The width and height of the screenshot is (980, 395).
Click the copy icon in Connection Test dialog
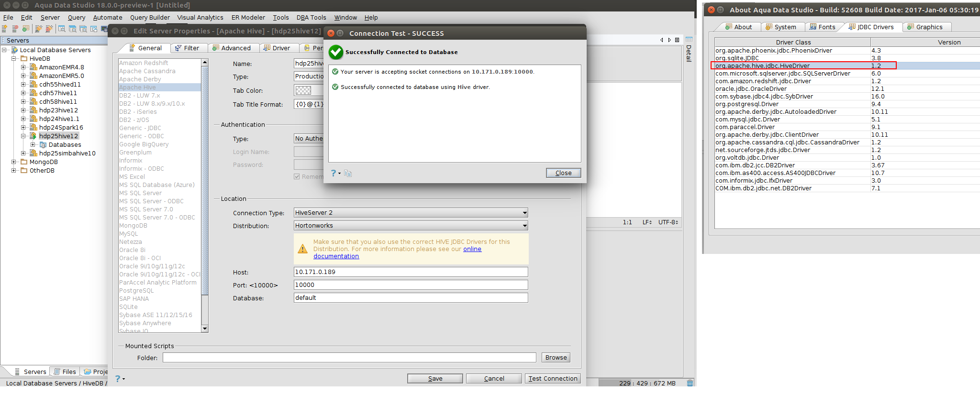pos(348,173)
